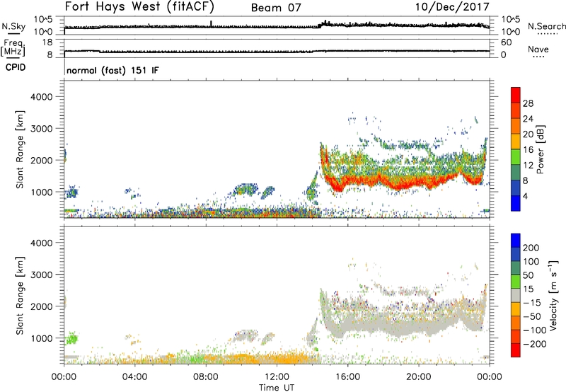Image resolution: width=566 pixels, height=392 pixels.
Task: Click the plot title Fort Hays West (fitACF)
Action: tap(139, 6)
